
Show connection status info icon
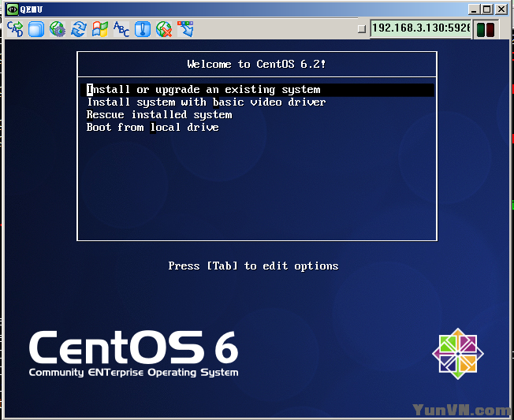(x=143, y=29)
